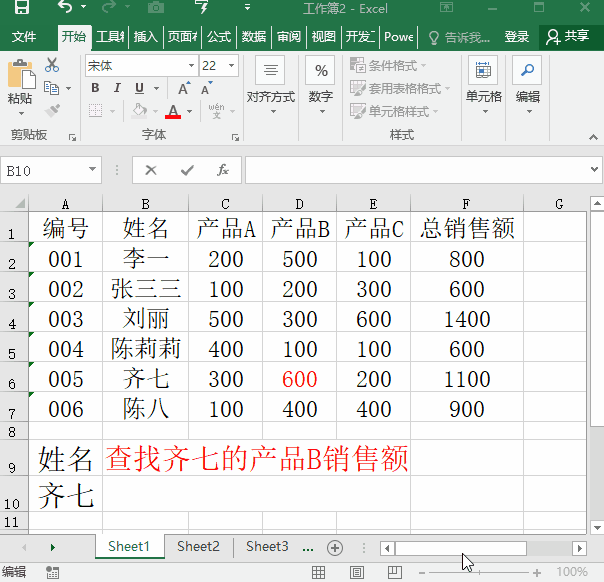Screen dimensions: 604x582
Task: Toggle Underline formatting
Action: pos(139,88)
